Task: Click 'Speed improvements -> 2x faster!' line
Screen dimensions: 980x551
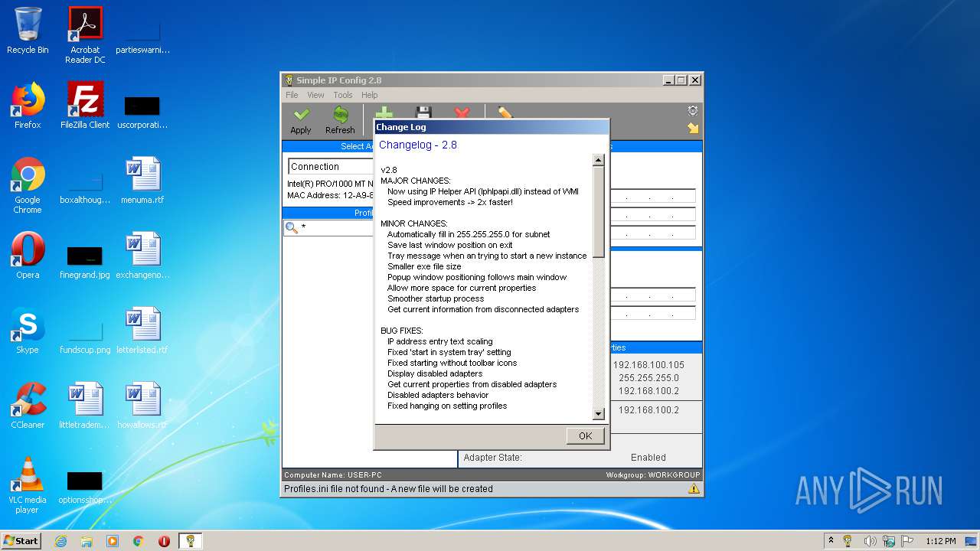Action: pyautogui.click(x=450, y=202)
